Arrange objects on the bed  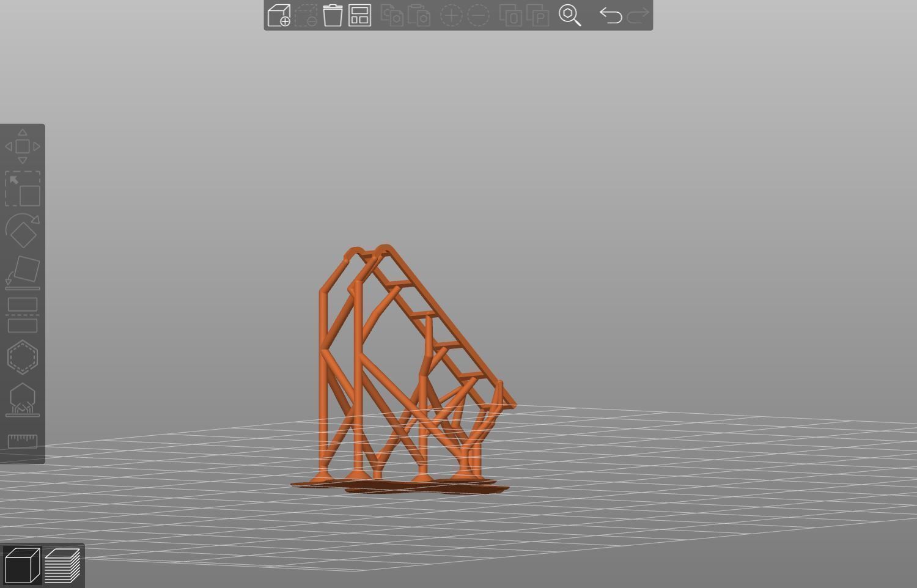(x=360, y=15)
